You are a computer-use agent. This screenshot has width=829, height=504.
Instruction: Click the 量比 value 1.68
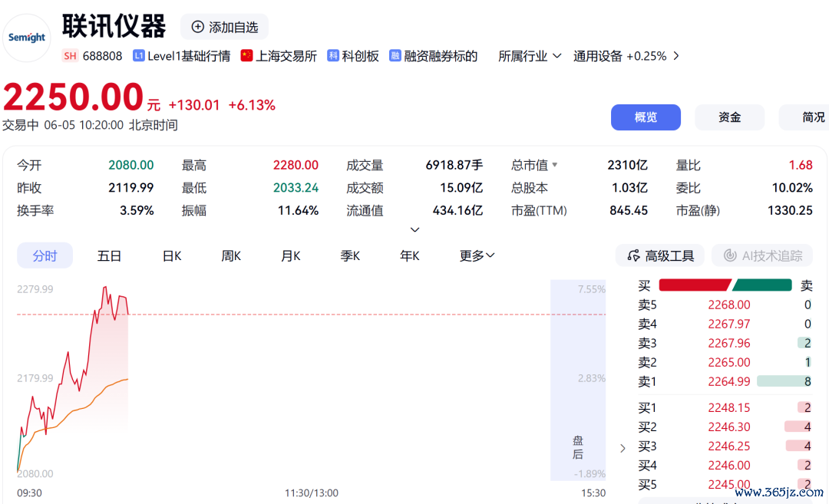801,165
